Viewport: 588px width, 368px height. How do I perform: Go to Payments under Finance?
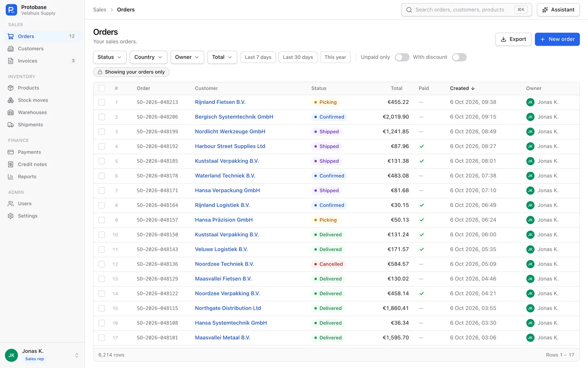(x=42, y=152)
